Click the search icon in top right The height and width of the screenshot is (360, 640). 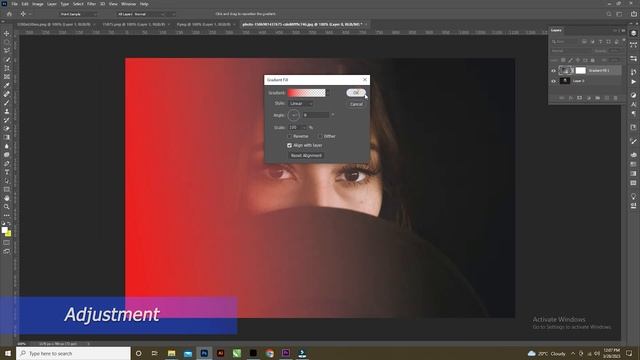(x=609, y=14)
